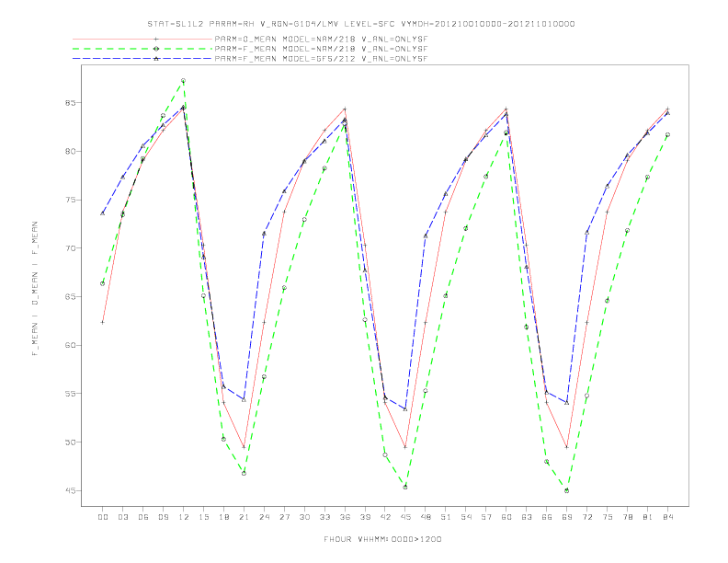
Task: Click the green dashed legend line sample
Action: 142,49
